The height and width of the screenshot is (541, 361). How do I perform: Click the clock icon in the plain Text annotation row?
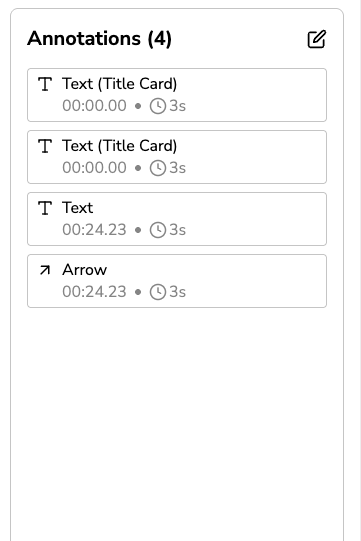click(158, 230)
